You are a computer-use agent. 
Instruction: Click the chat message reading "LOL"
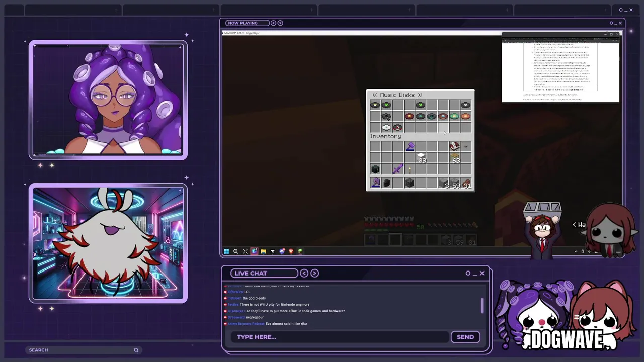coord(247,292)
